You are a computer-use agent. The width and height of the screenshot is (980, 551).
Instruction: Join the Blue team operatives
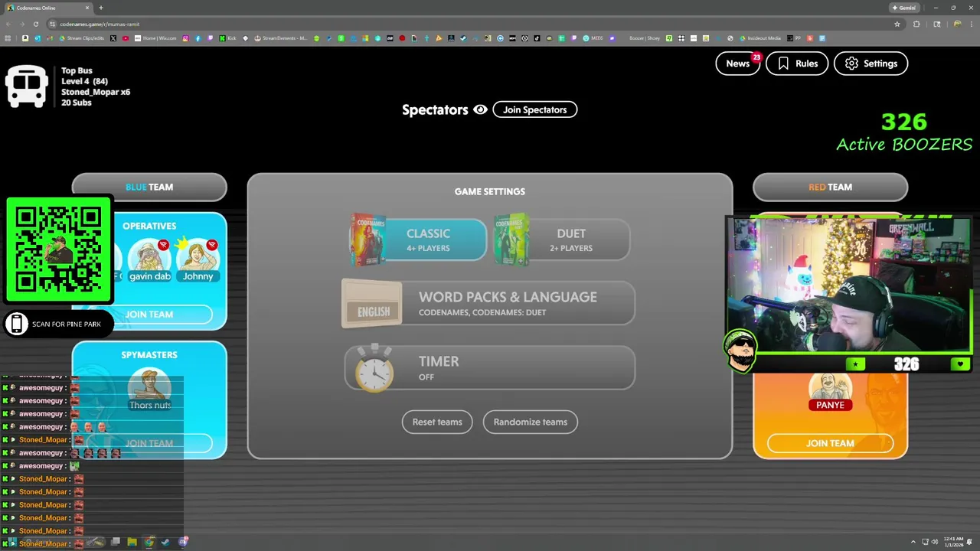(x=149, y=315)
